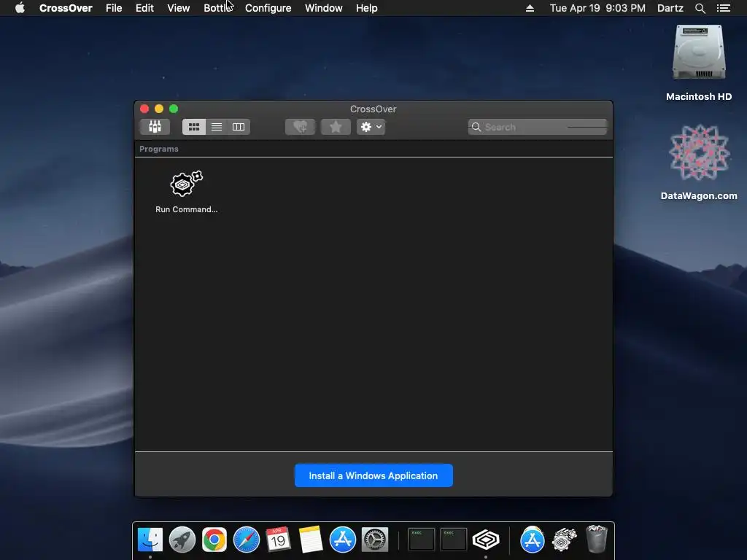Image resolution: width=747 pixels, height=560 pixels.
Task: Select the Macintosh HD desktop drive
Action: point(699,63)
